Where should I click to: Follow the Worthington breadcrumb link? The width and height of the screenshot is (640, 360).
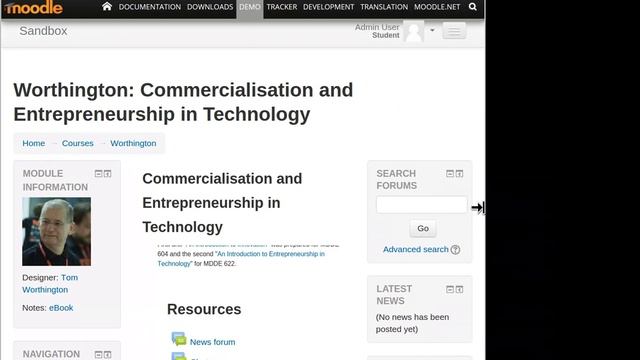(133, 143)
